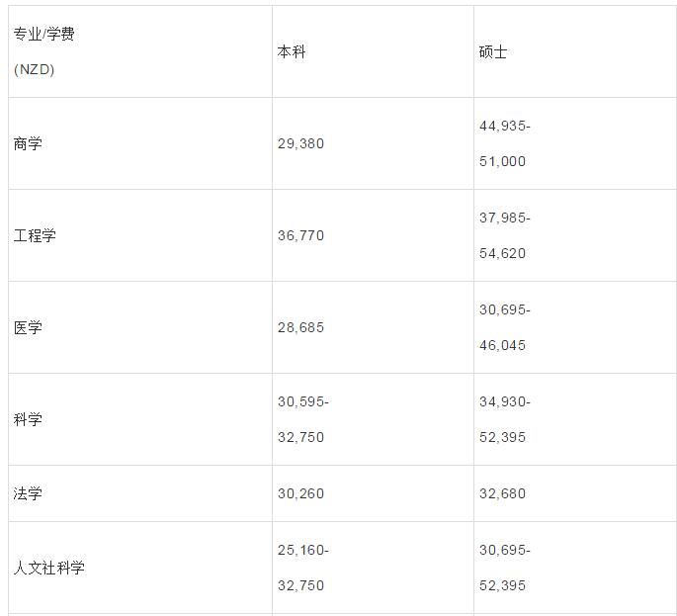Viewport: 677px width, 616px height.
Task: Click the 医学 硕士 fee 30,695-46,045
Action: coord(504,327)
